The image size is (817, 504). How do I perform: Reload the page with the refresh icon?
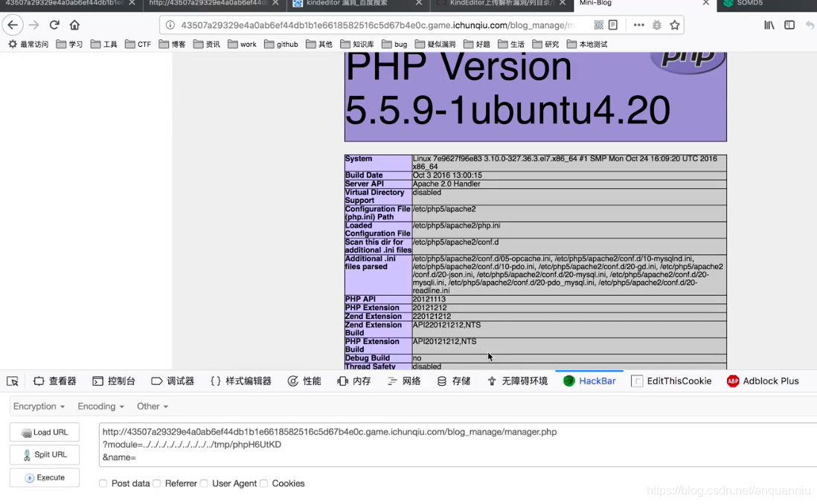tap(54, 25)
